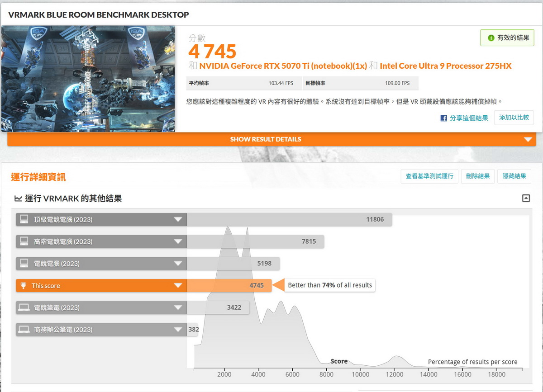Expand SHOW RESULT DETAILS bar
Screen dimensions: 543x392
pos(528,139)
